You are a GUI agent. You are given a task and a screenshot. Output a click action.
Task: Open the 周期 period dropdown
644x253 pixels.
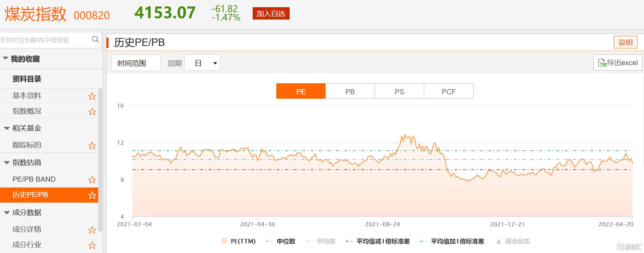(202, 63)
